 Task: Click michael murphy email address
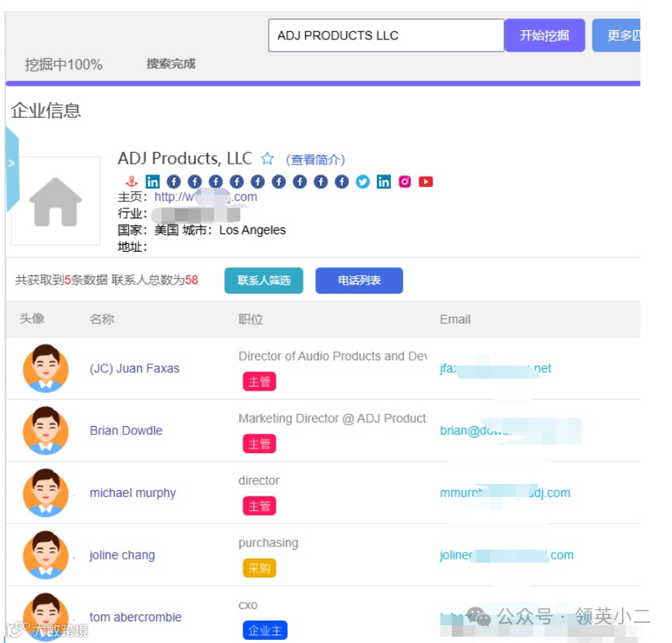505,492
